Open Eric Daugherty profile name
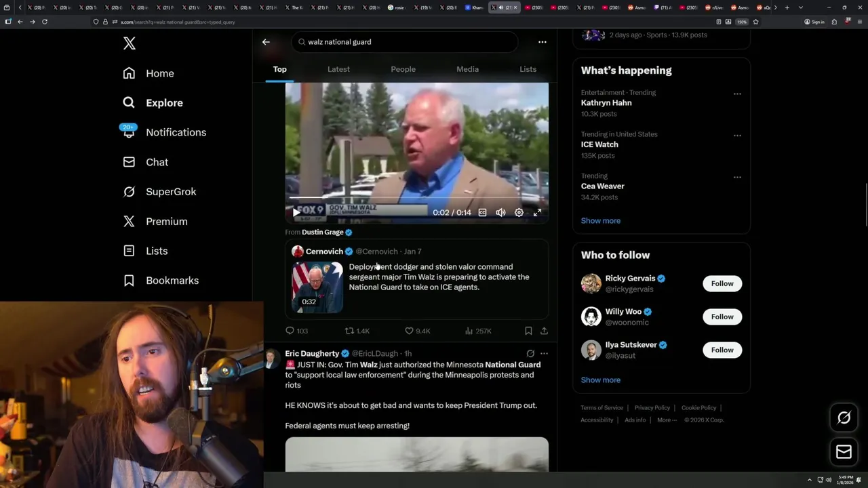 tap(312, 354)
